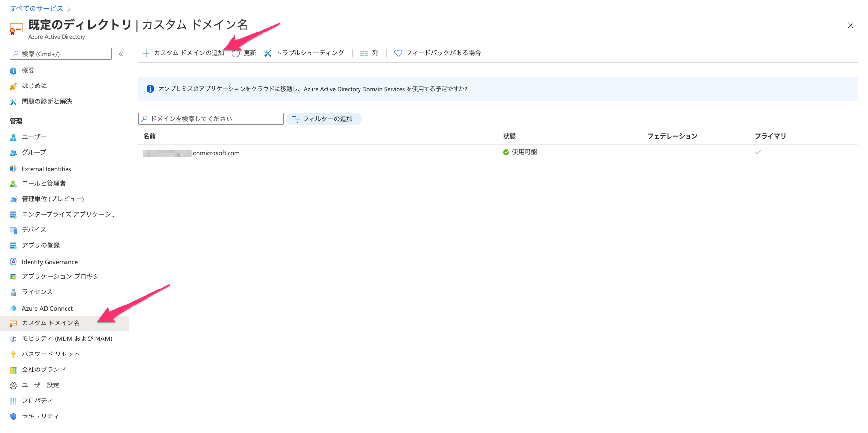Click the info icon in the banner

coord(150,89)
